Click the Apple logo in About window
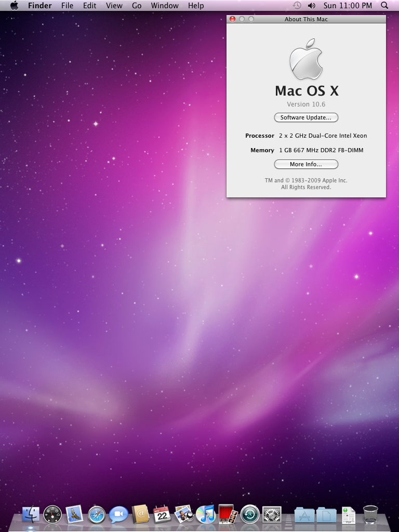This screenshot has width=399, height=532. pos(306,59)
